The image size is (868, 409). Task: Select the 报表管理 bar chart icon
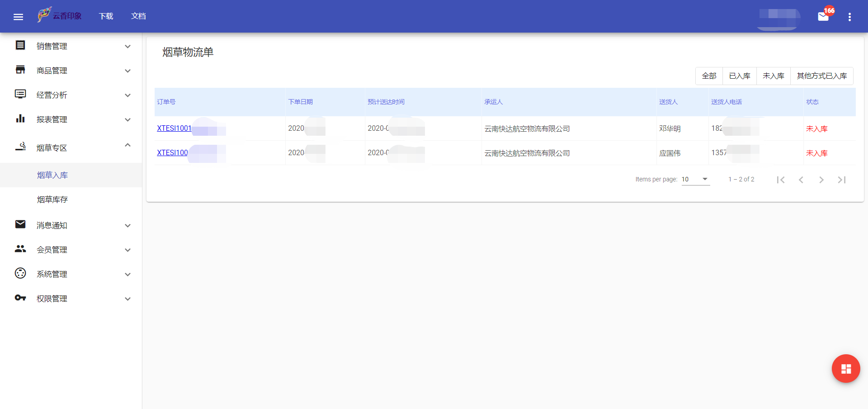click(x=20, y=119)
